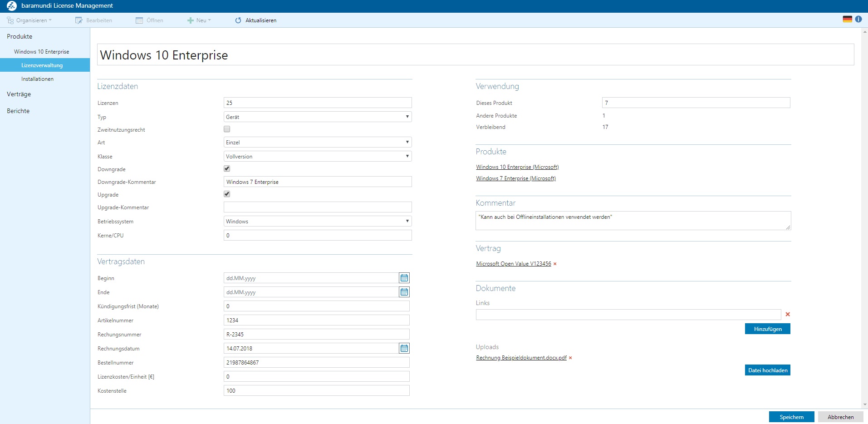Screen dimensions: 868x424
Task: Click the Kommentar textarea resize grip
Action: click(788, 227)
